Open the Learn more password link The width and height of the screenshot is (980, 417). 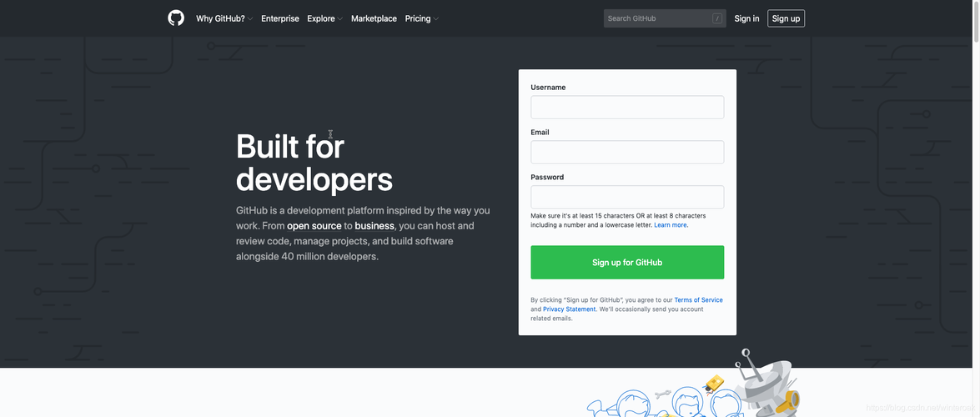click(671, 225)
